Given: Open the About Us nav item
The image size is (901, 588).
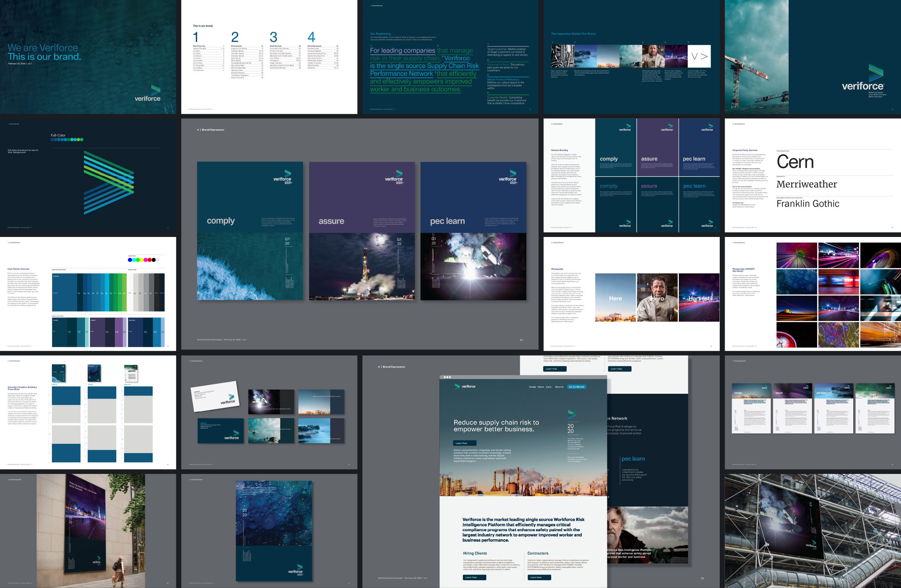Looking at the screenshot, I should [559, 387].
